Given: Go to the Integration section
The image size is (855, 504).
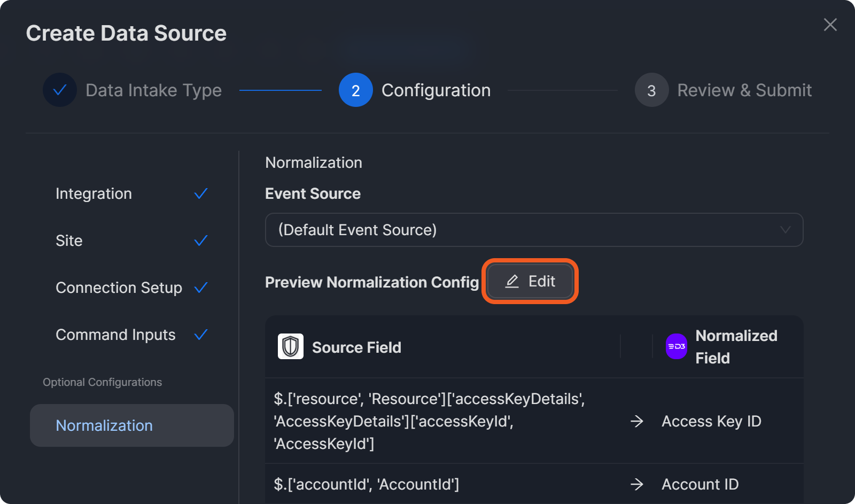Looking at the screenshot, I should (x=94, y=193).
